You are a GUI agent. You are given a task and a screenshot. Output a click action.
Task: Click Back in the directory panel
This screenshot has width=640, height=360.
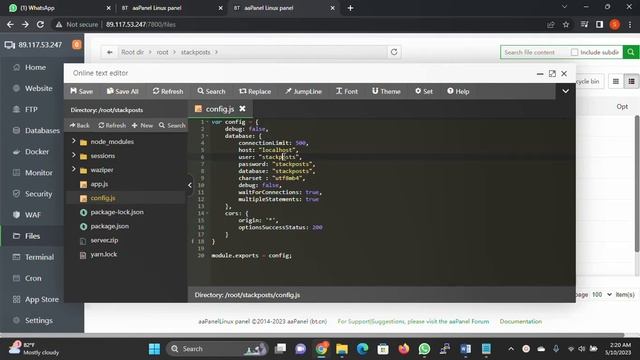(x=80, y=125)
